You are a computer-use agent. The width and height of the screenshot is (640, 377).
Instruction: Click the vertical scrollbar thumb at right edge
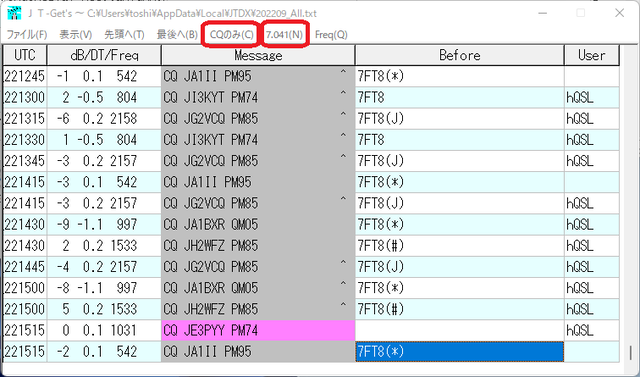tap(631, 353)
